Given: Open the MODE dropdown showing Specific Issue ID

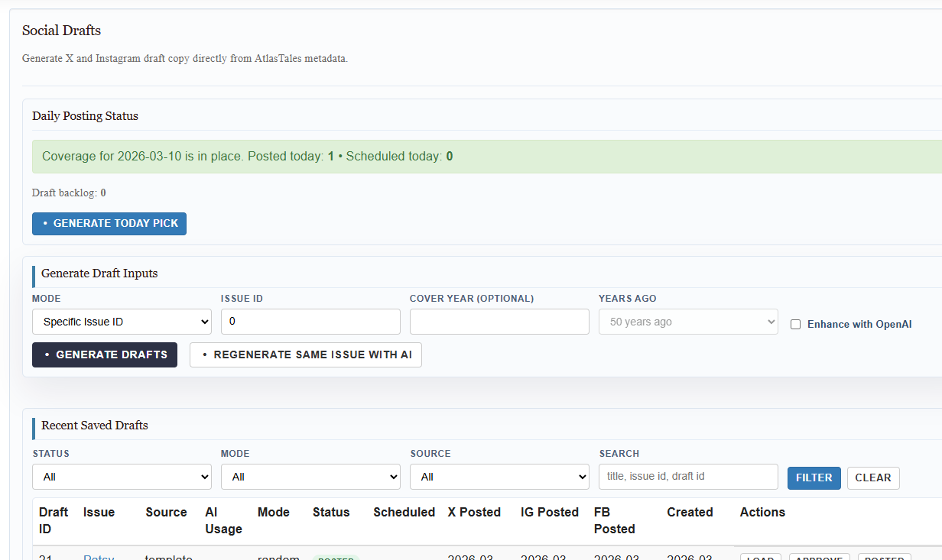Looking at the screenshot, I should pyautogui.click(x=122, y=321).
